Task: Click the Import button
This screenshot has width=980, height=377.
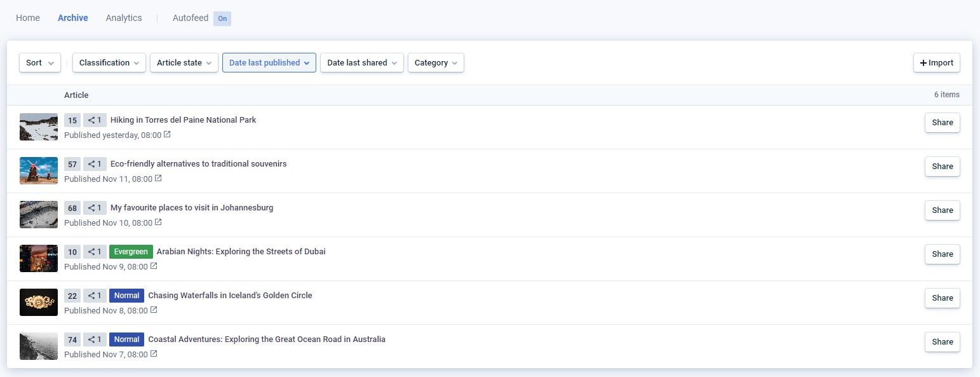Action: click(936, 63)
